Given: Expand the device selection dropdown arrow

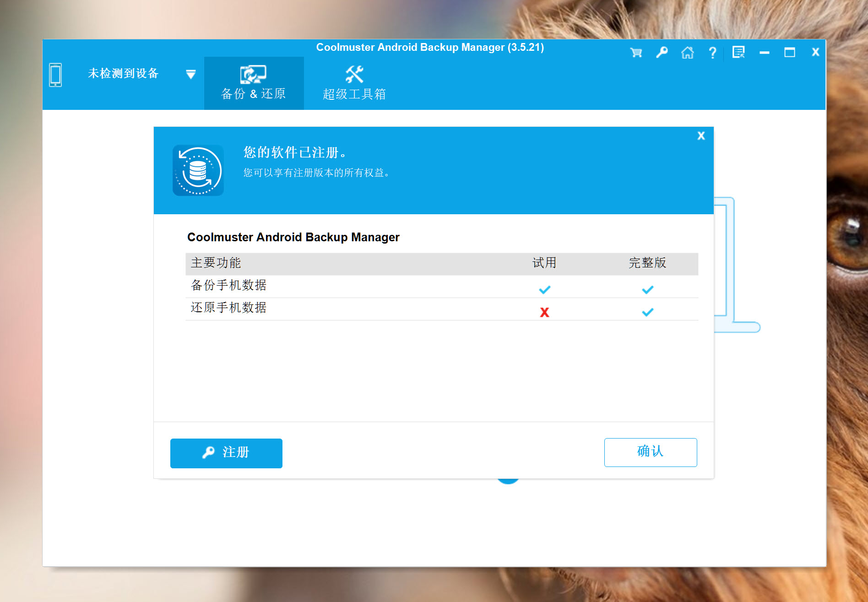Looking at the screenshot, I should [x=191, y=74].
